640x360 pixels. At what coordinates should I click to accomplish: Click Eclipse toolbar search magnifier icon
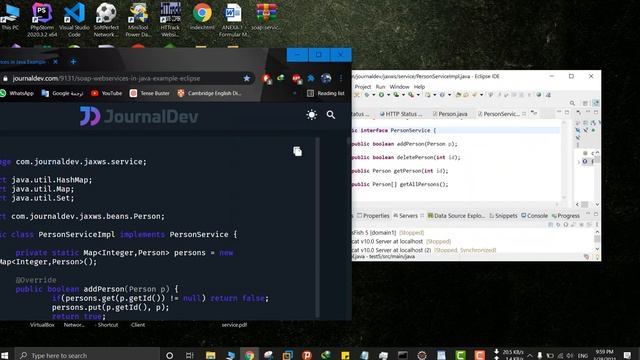(x=572, y=103)
